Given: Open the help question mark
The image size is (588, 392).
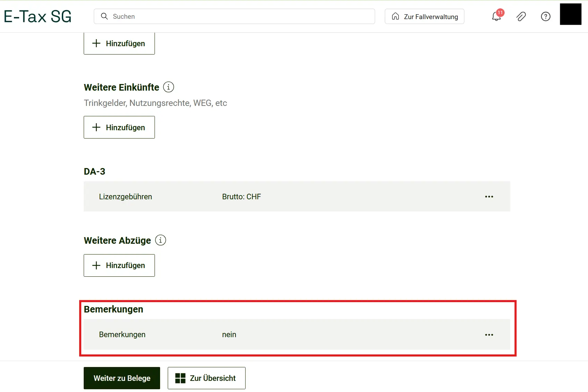Looking at the screenshot, I should (546, 16).
